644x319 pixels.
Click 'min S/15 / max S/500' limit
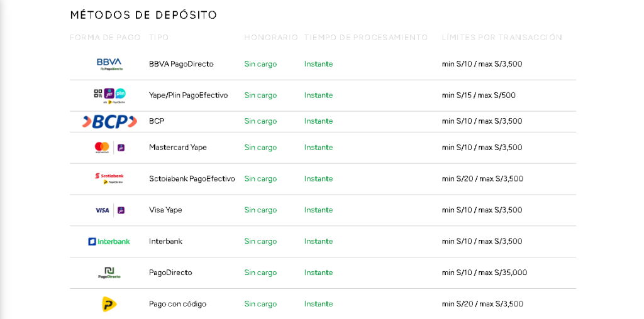(x=479, y=95)
